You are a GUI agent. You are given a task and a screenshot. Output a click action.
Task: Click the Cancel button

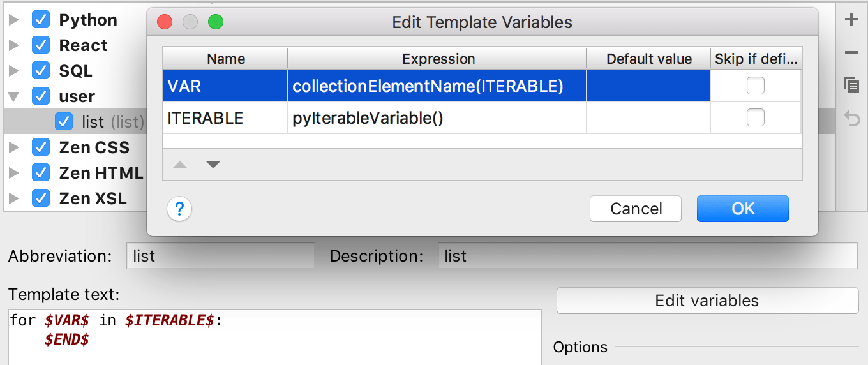(x=636, y=209)
